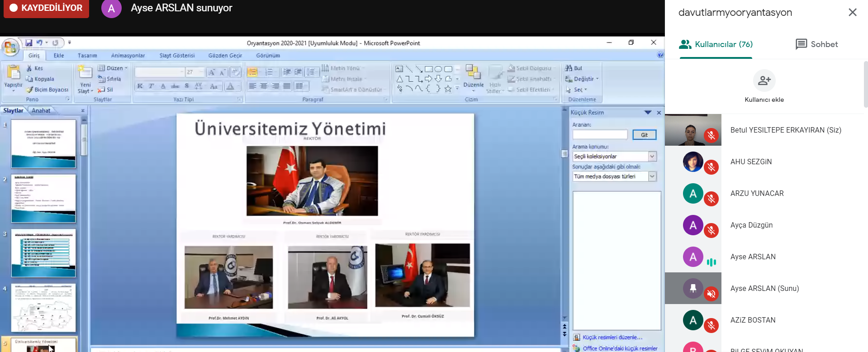
Task: Toggle muted microphone icon for ARZU YUNACAR
Action: pos(711,199)
